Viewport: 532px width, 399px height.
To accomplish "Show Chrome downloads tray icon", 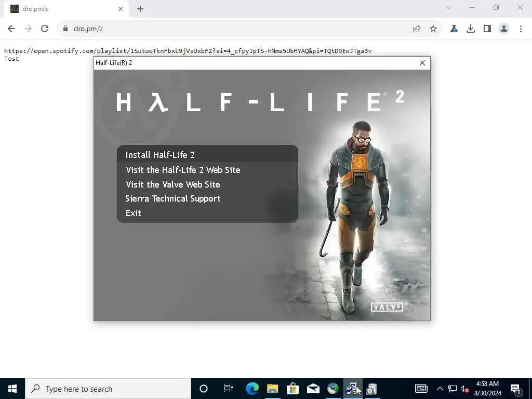I will [x=471, y=29].
